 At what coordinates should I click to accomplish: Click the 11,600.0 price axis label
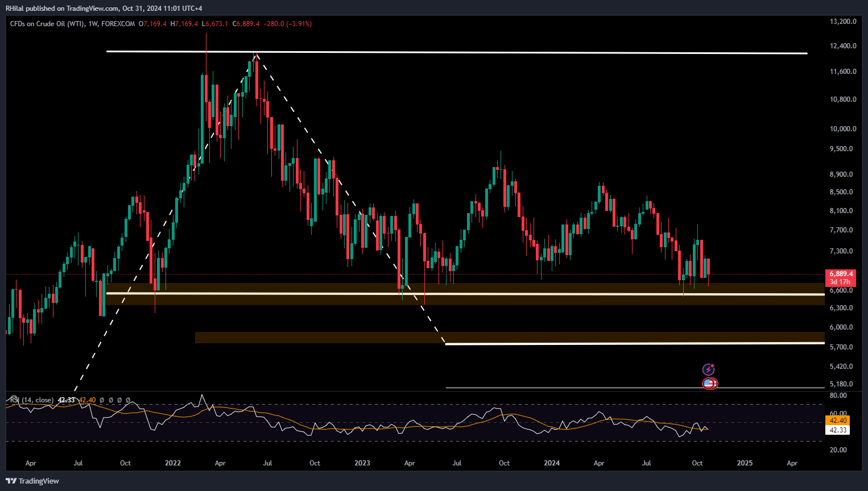(843, 72)
